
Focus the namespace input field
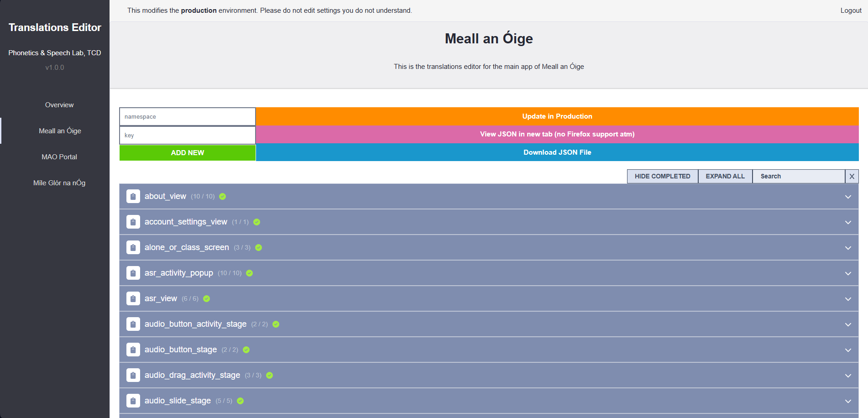[x=187, y=117]
